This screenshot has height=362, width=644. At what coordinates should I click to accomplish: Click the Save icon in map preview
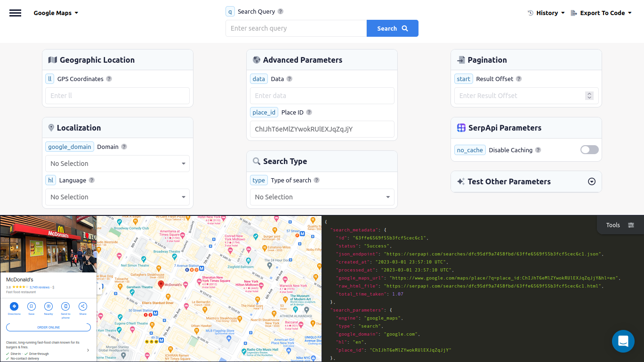(31, 306)
